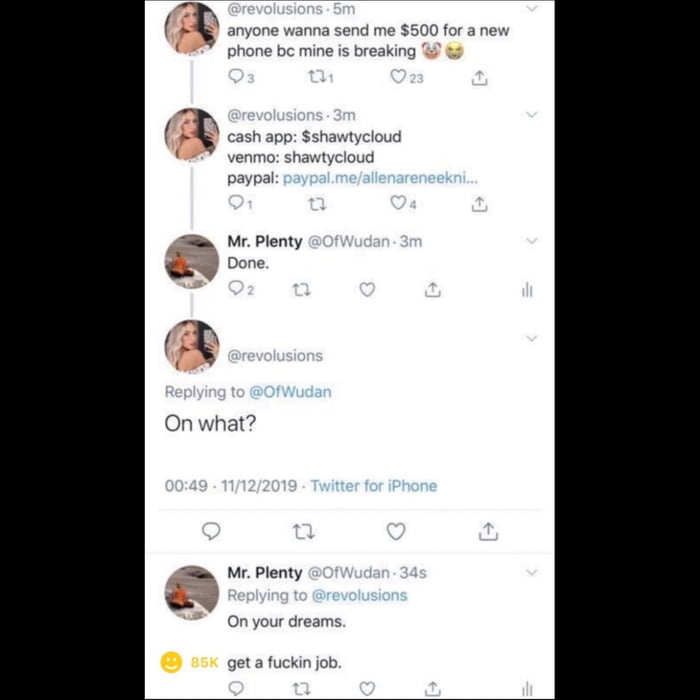Toggle like on Mr. Plenty's "Done." tweet
700x700 pixels.
coord(367,289)
